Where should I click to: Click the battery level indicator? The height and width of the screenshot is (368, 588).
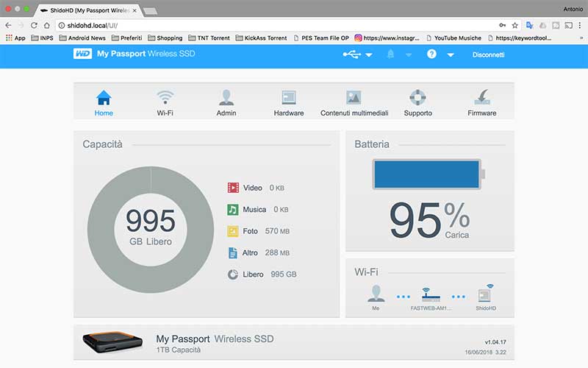(x=429, y=174)
